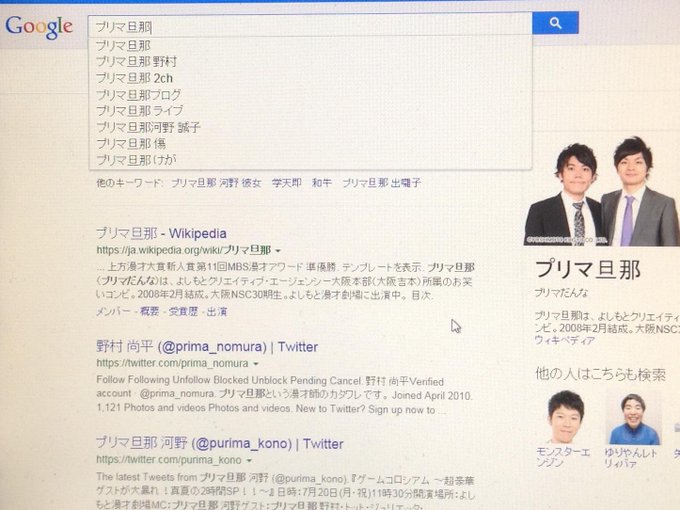Click the URL https://twitter.com/purima_kono
680x510 pixels.
[169, 460]
